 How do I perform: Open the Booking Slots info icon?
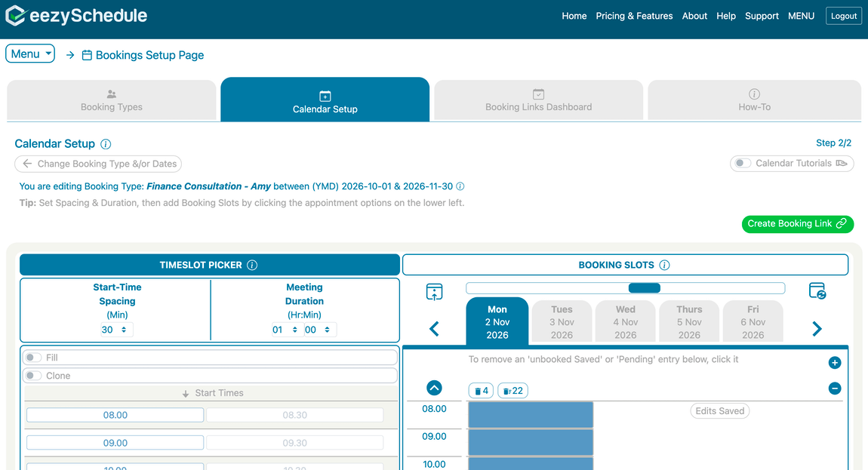(664, 265)
